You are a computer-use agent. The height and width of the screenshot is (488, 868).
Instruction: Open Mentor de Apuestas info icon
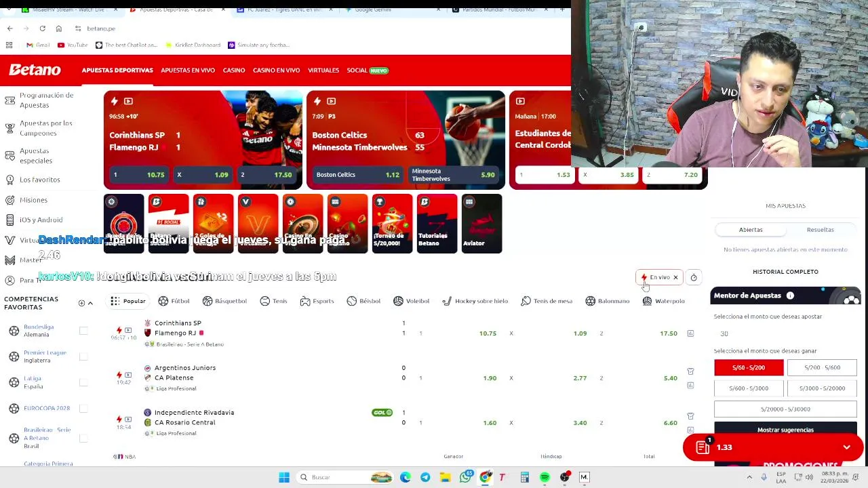pos(790,296)
